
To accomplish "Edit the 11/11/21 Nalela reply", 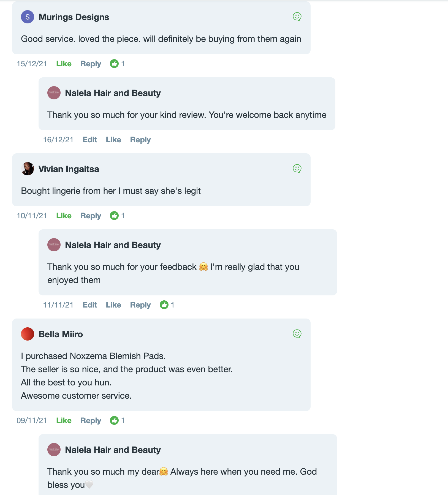I will point(90,305).
